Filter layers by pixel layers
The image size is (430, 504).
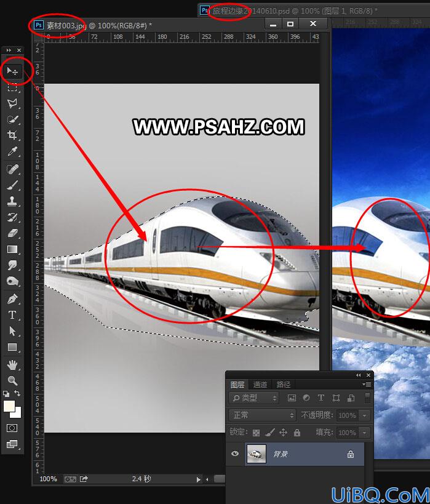click(x=292, y=398)
